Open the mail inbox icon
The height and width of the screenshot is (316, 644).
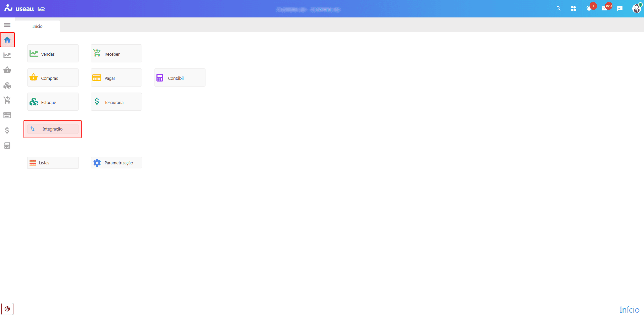[604, 8]
